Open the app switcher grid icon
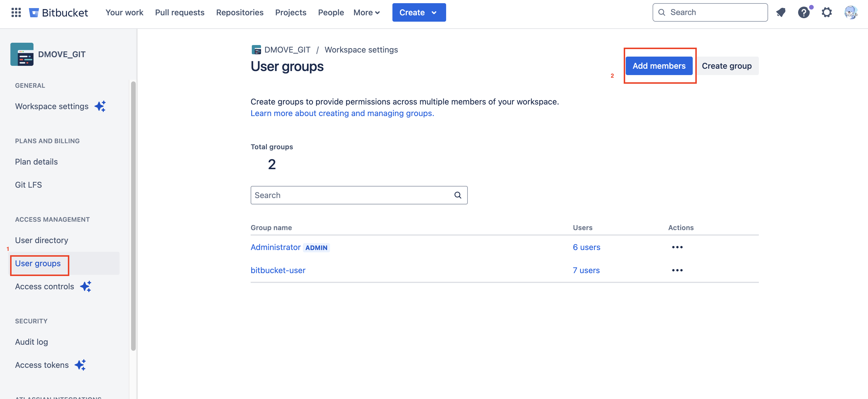The image size is (868, 399). point(16,12)
